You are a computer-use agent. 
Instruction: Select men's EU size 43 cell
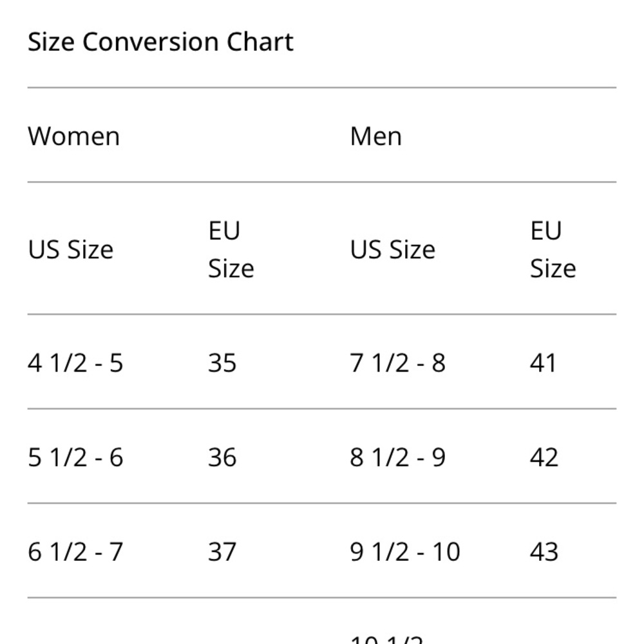click(544, 552)
